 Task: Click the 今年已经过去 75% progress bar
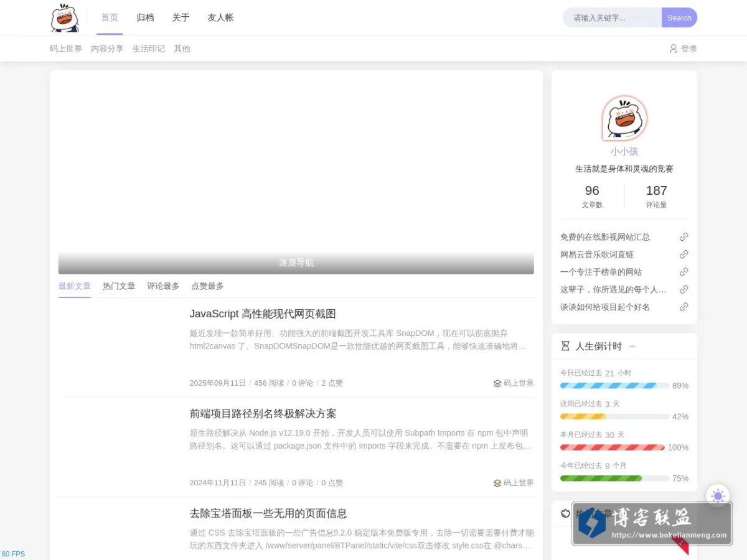(x=614, y=478)
